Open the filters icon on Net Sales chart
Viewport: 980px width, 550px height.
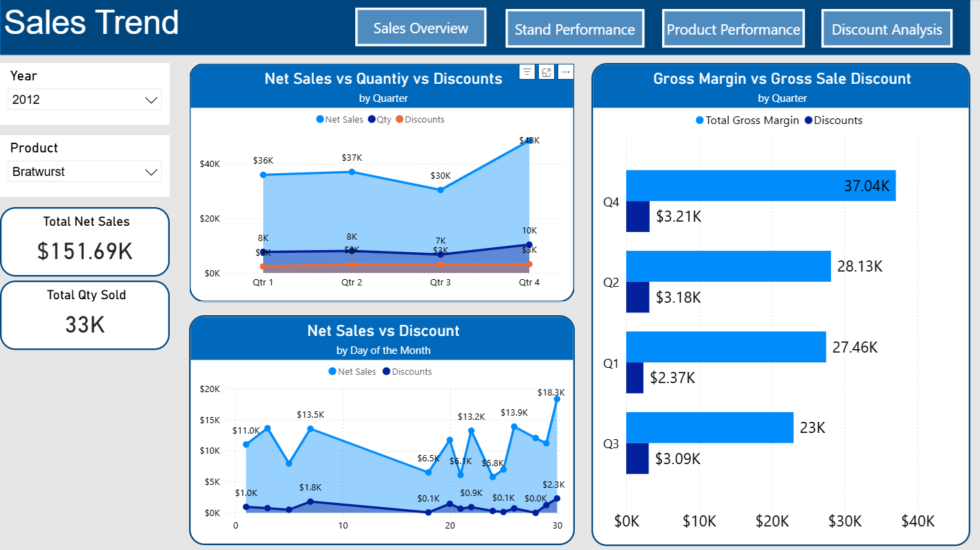[527, 72]
